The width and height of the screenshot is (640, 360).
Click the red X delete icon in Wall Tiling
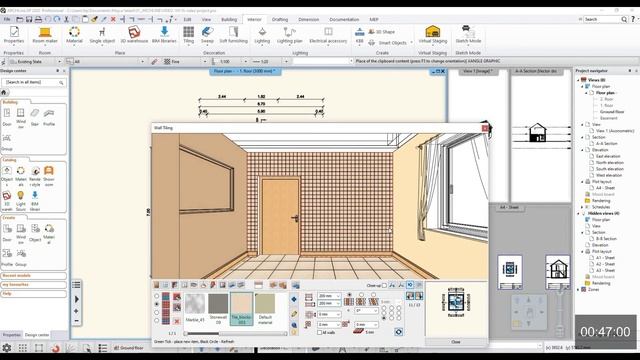pos(177,321)
